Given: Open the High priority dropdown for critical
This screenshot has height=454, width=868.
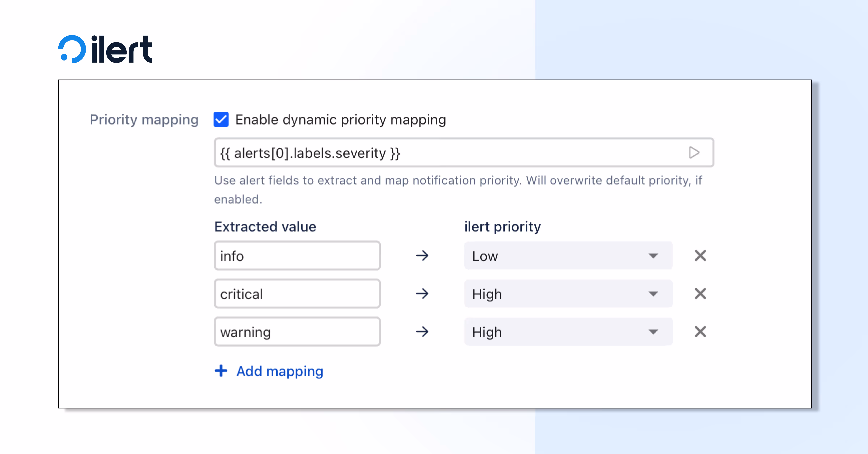Looking at the screenshot, I should coord(568,294).
